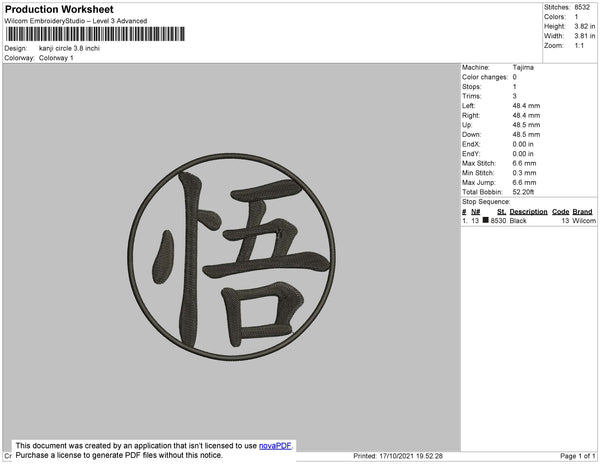
Task: Select the 'Description' column header
Action: click(528, 212)
